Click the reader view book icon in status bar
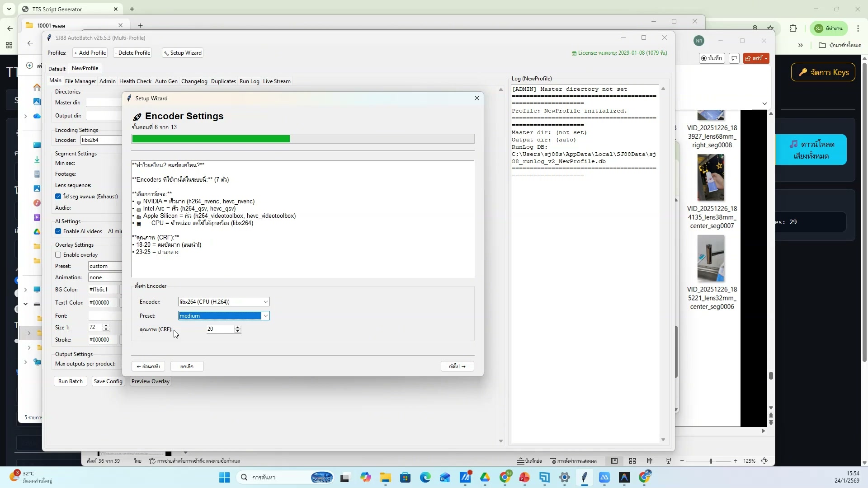 point(650,461)
